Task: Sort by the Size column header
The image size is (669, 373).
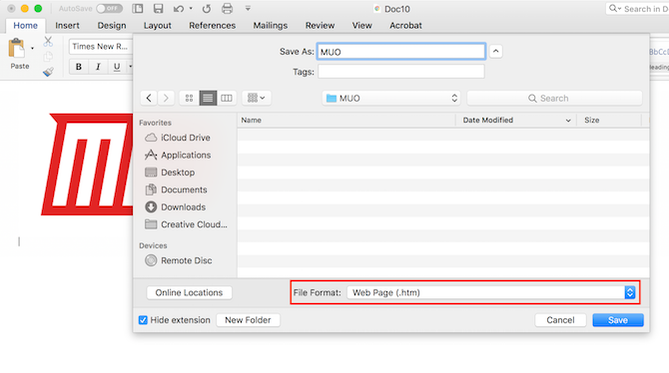Action: pos(609,120)
